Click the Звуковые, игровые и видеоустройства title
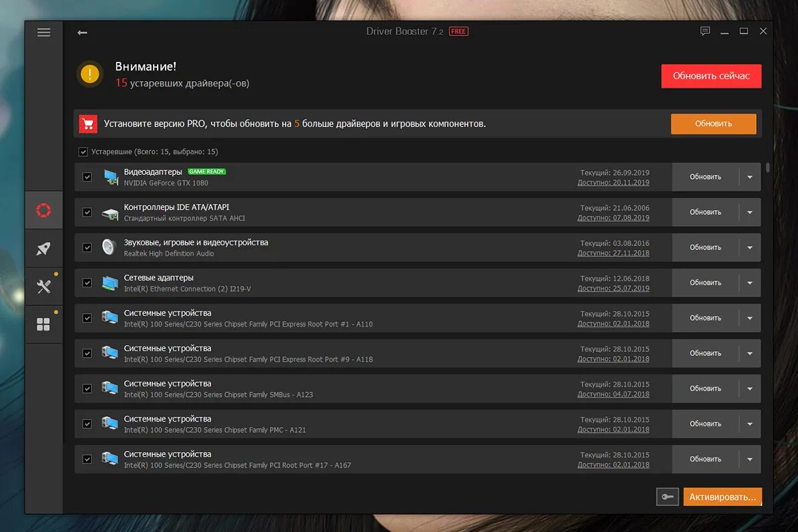 click(196, 243)
